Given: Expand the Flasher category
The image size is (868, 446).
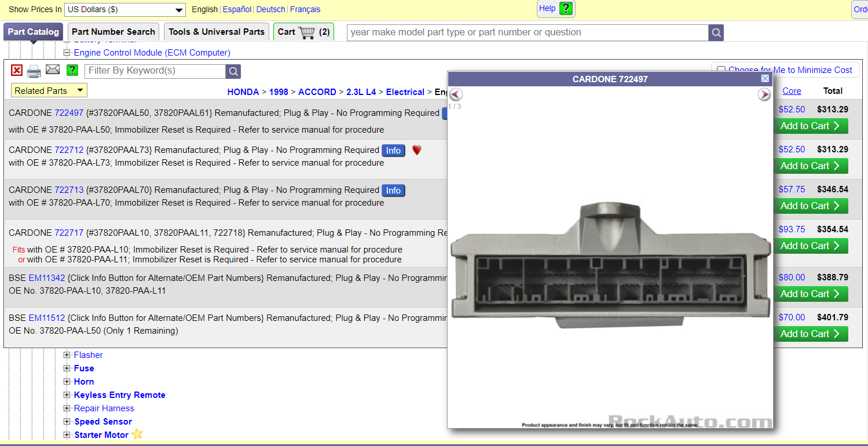Looking at the screenshot, I should 67,355.
